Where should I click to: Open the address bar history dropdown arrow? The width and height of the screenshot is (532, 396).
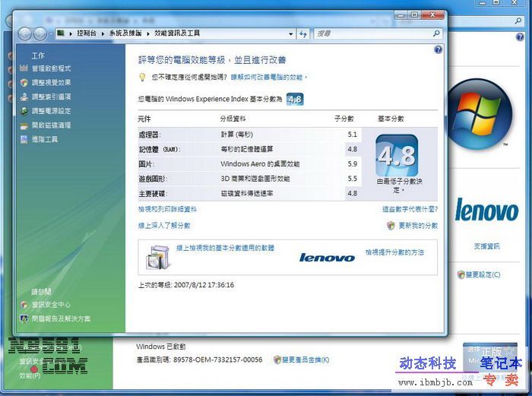(290, 33)
